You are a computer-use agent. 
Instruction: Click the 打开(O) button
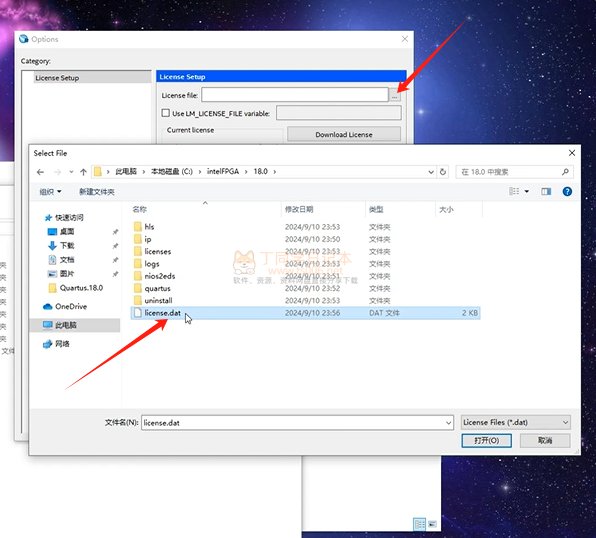[487, 441]
